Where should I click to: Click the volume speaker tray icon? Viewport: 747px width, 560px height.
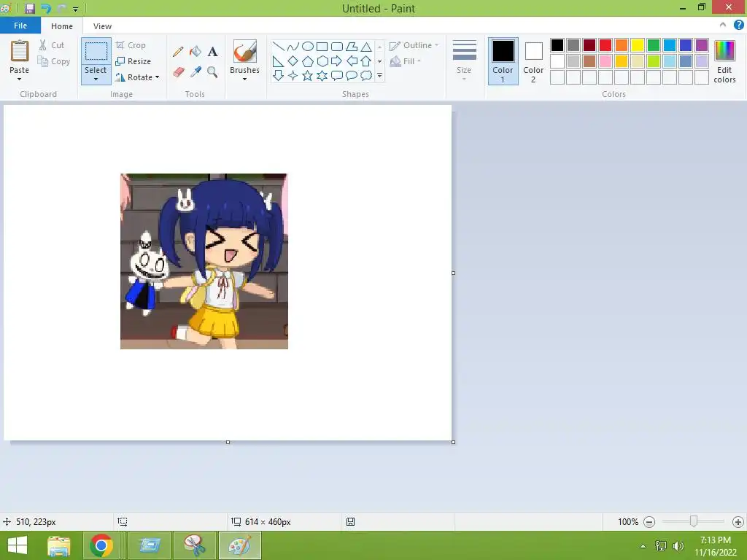(x=678, y=545)
